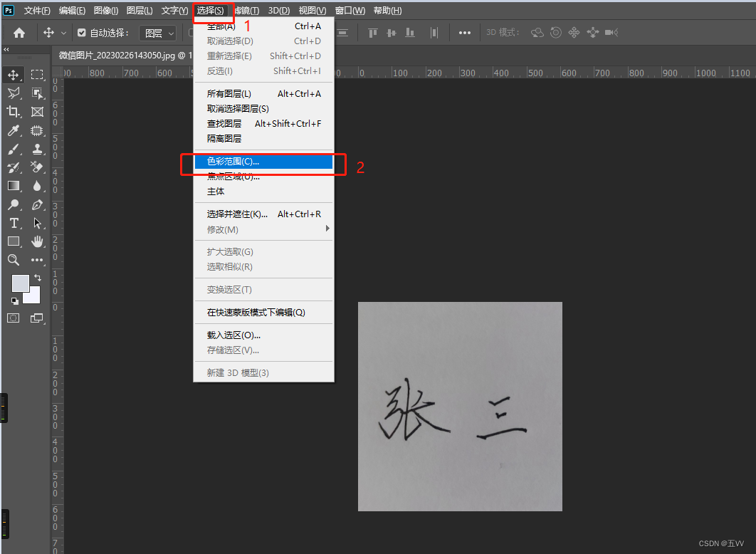Select the Rectangular Marquee tool

[x=37, y=75]
